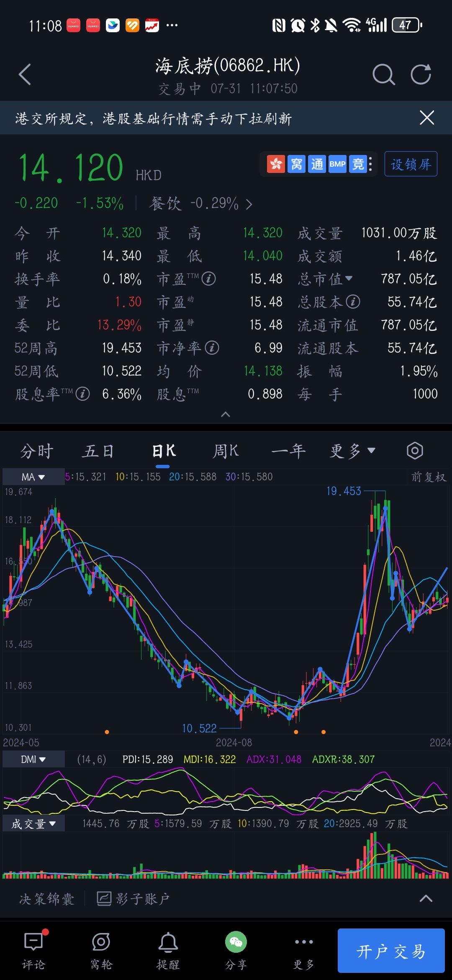Tap the Bluetooth status icon
452x980 pixels.
click(315, 25)
